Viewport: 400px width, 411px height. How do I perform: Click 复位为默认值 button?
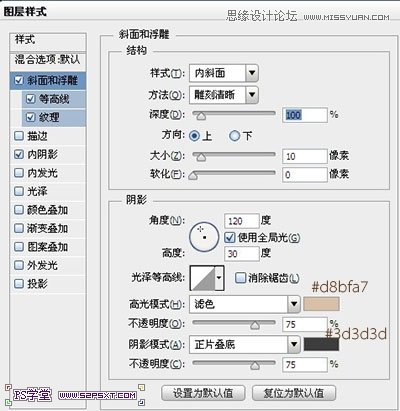pyautogui.click(x=294, y=393)
